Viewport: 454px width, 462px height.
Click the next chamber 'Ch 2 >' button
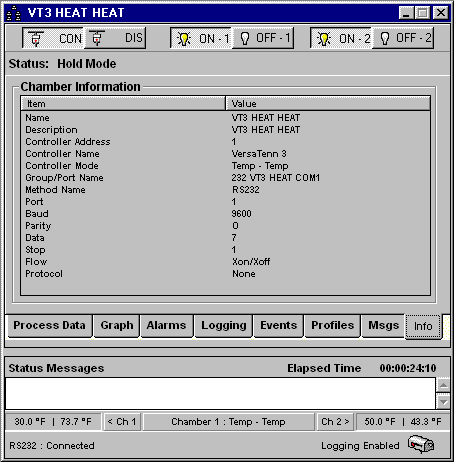(x=335, y=422)
